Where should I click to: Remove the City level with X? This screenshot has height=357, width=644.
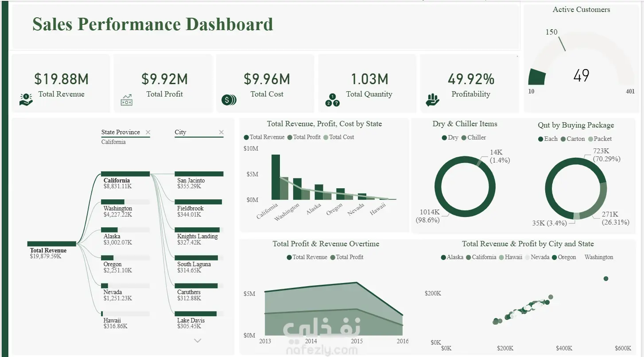click(221, 132)
